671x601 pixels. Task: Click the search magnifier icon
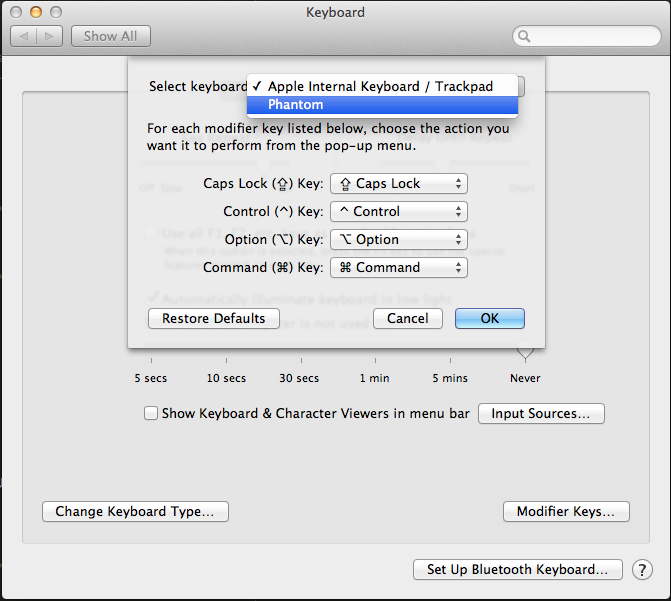tap(525, 36)
